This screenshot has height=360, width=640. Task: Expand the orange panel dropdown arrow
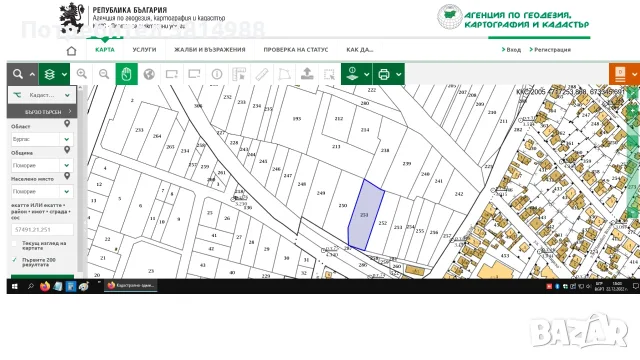click(634, 74)
